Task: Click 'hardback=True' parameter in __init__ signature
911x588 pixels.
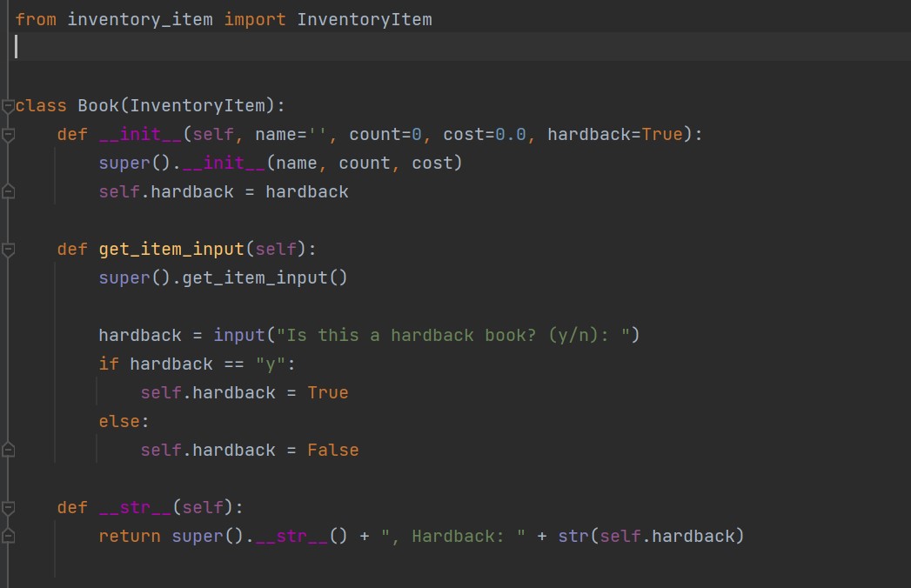Action: click(614, 134)
